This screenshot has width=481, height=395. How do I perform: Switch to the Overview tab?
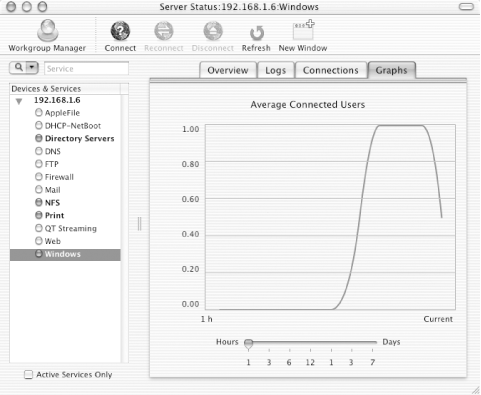point(228,70)
